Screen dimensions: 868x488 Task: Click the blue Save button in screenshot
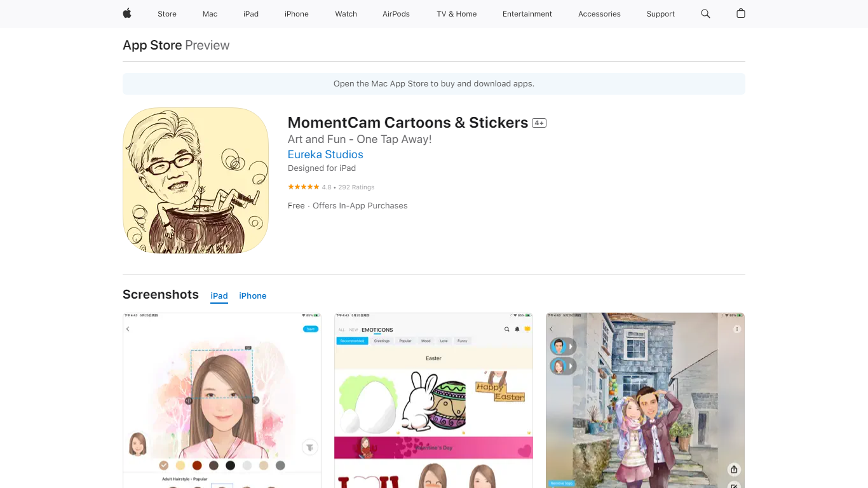[x=310, y=329]
